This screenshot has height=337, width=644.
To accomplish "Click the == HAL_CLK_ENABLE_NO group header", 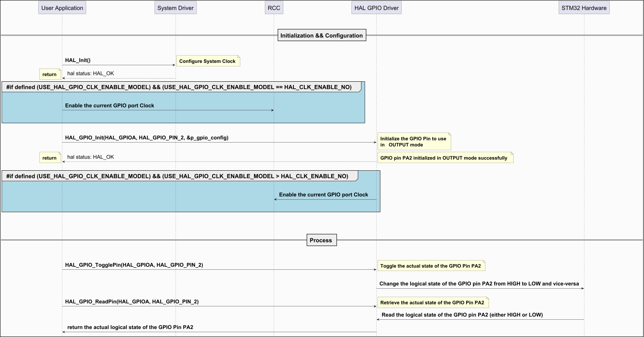I will coord(182,87).
